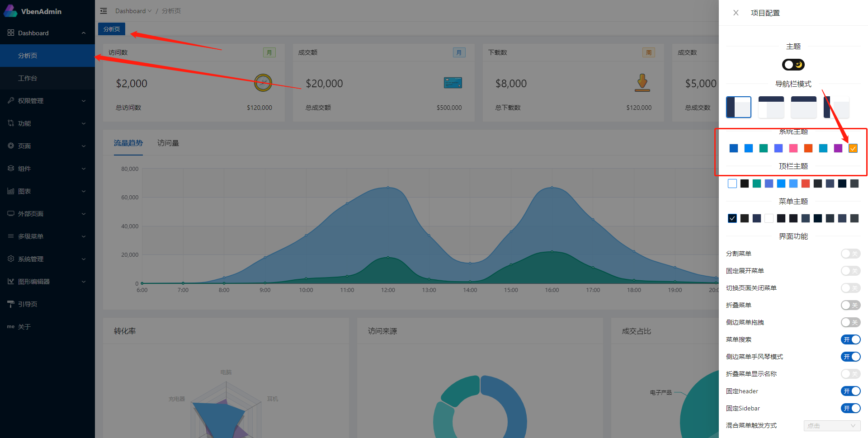The image size is (868, 438).
Task: Select the white 菜单主题 swatch
Action: point(769,218)
